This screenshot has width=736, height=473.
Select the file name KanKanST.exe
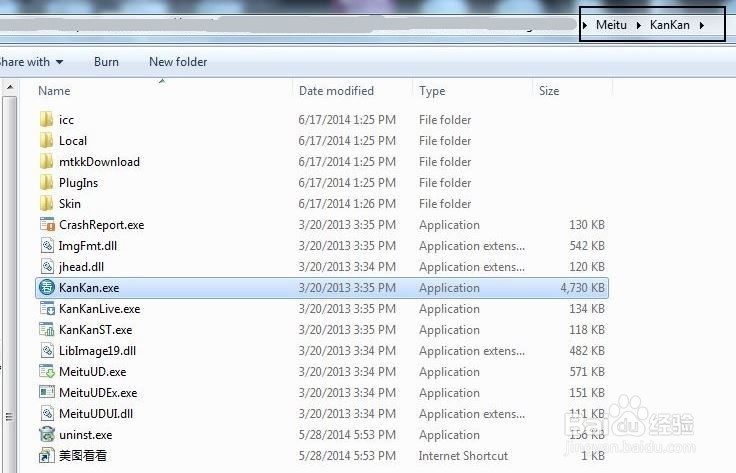[95, 330]
